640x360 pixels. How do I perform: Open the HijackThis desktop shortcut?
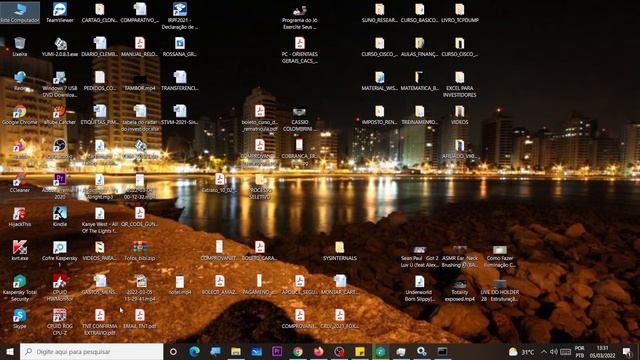[20, 217]
